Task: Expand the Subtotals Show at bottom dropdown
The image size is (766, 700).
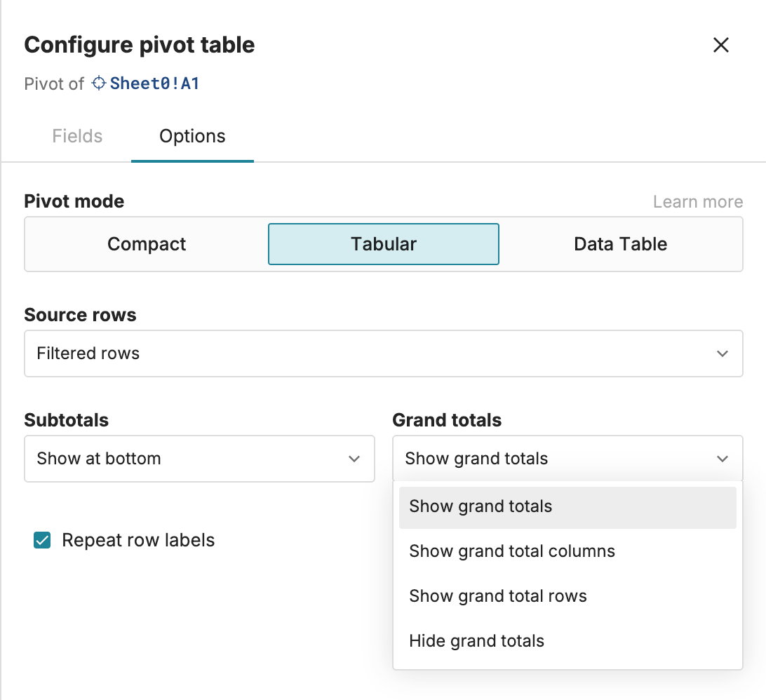Action: (x=199, y=459)
